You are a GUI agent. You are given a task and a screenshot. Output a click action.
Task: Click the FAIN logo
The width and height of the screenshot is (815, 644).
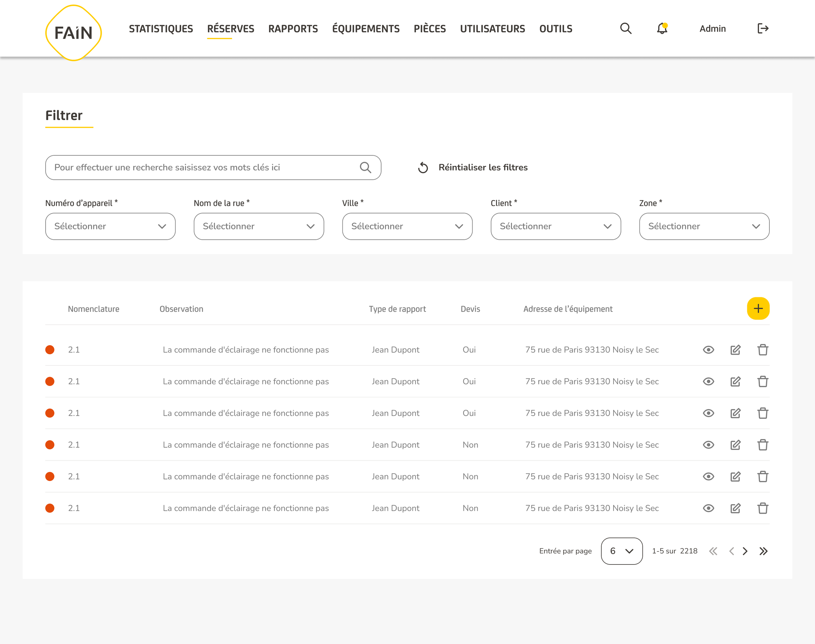(x=74, y=33)
